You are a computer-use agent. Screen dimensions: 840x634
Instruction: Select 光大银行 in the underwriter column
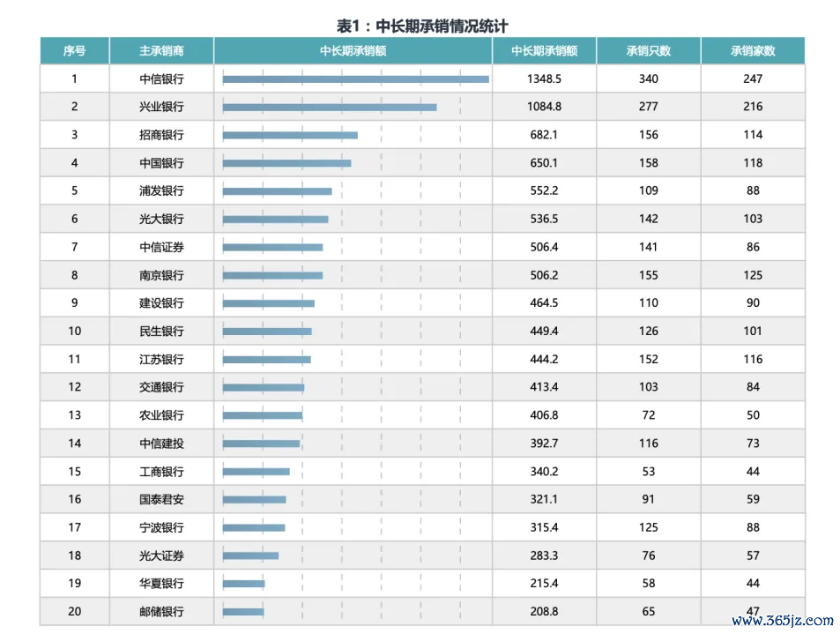(x=161, y=219)
